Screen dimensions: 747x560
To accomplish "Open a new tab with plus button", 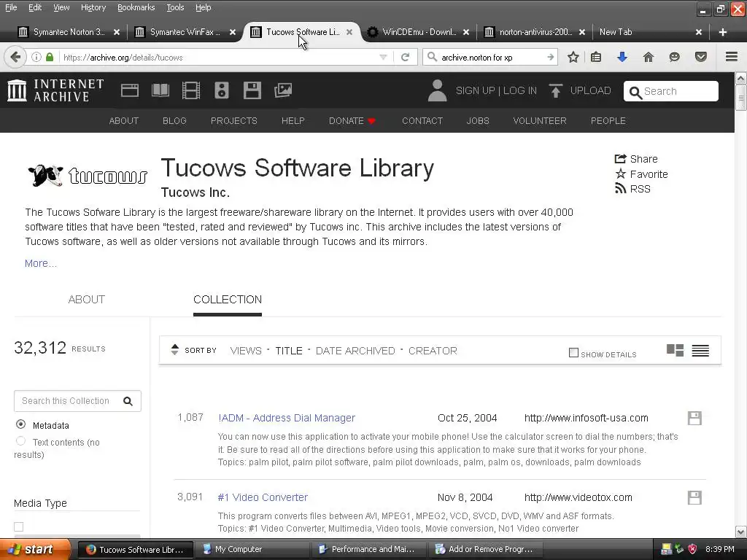I will tap(723, 32).
